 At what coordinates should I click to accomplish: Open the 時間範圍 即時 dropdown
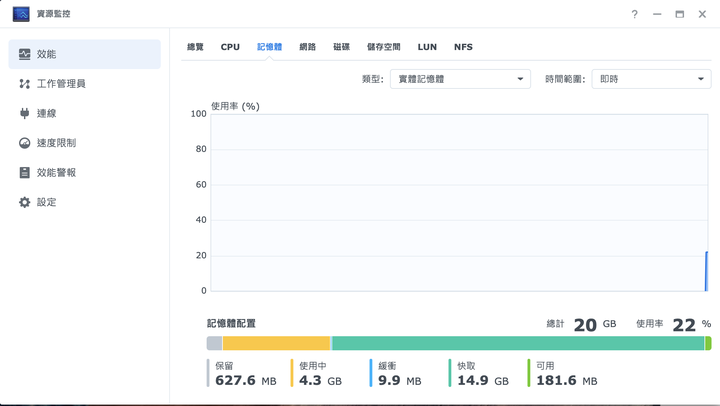[x=651, y=79]
